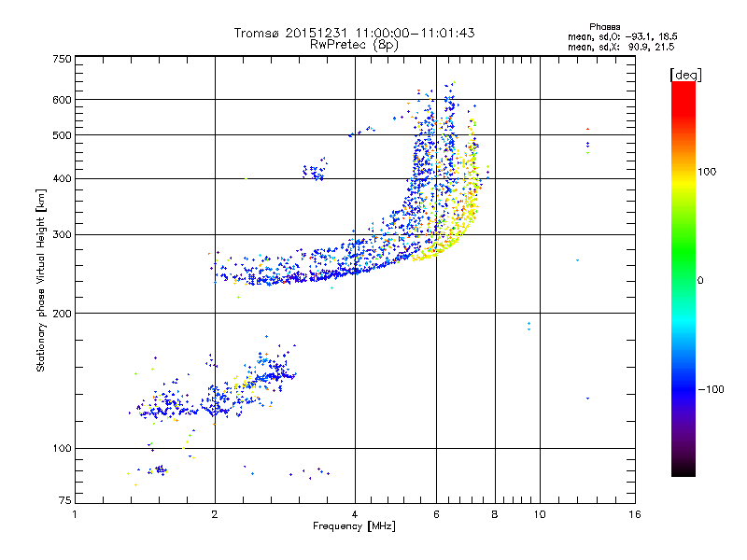Click x-axis tick label '6'
The width and height of the screenshot is (747, 560).
[x=436, y=514]
